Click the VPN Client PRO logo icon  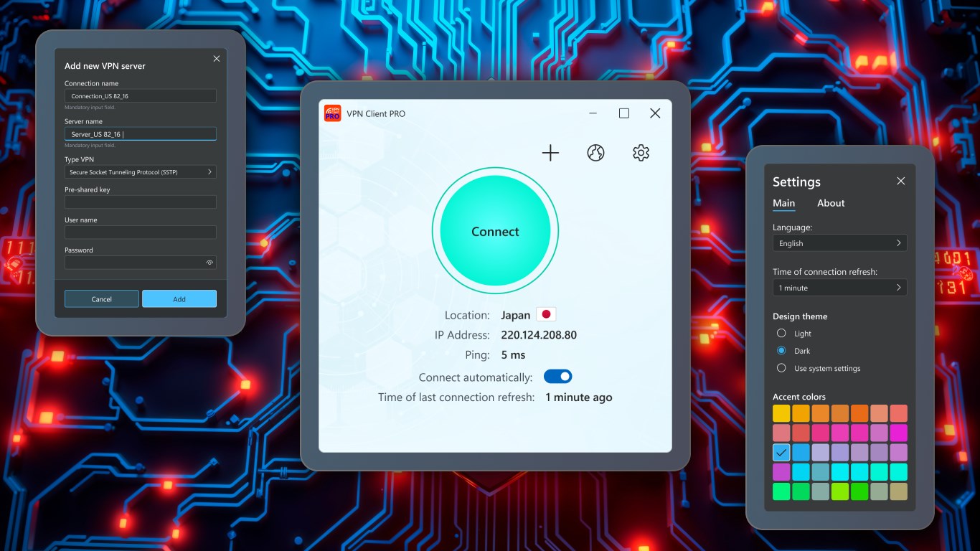click(x=332, y=113)
